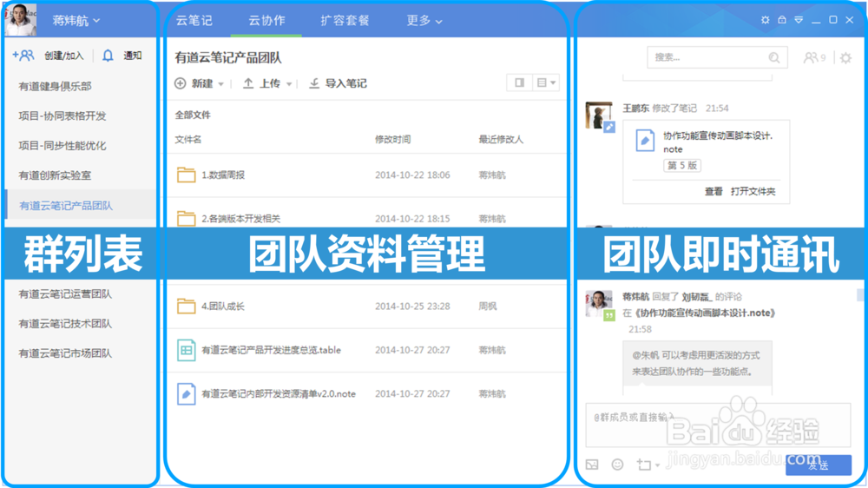Open the title bar dropdown menu icon
868x488 pixels.
click(x=799, y=20)
